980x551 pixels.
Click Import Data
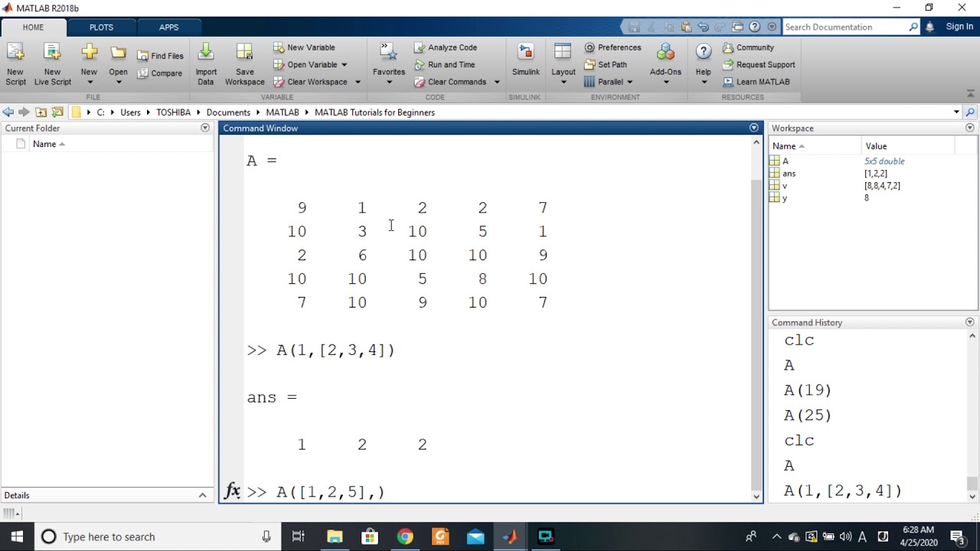click(x=205, y=64)
